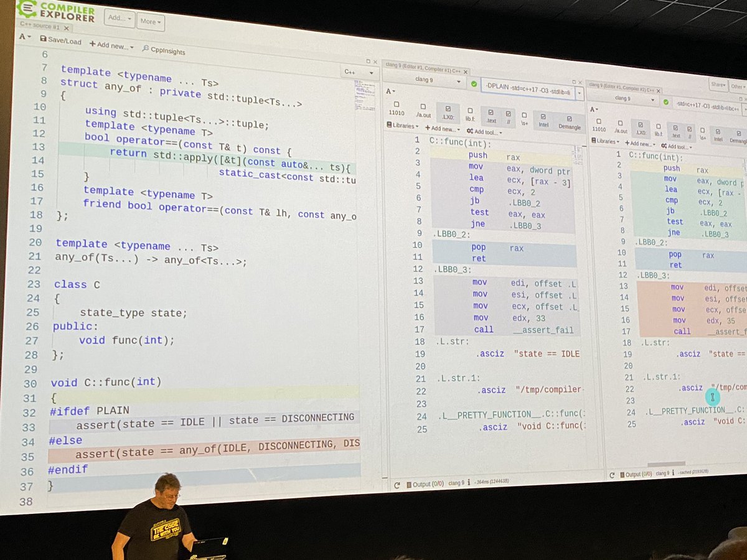Click recompile refresh icon in compiler #2
Image resolution: width=747 pixels, height=560 pixels.
tap(612, 475)
